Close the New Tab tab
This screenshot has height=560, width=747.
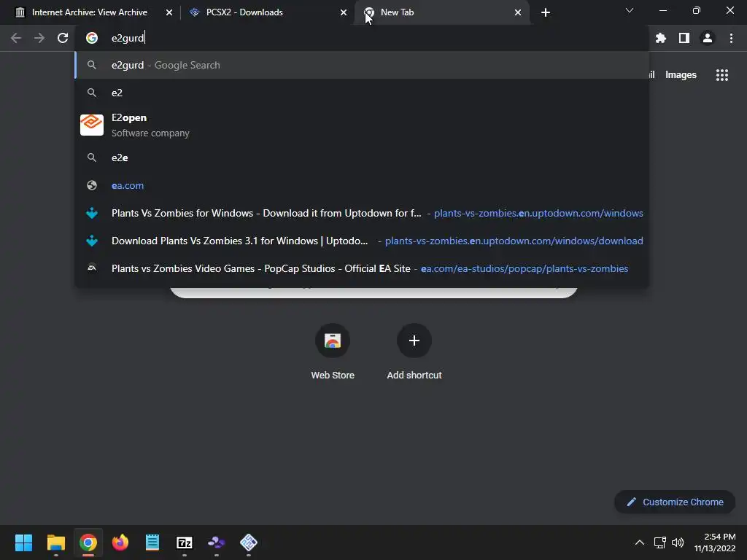pos(518,12)
